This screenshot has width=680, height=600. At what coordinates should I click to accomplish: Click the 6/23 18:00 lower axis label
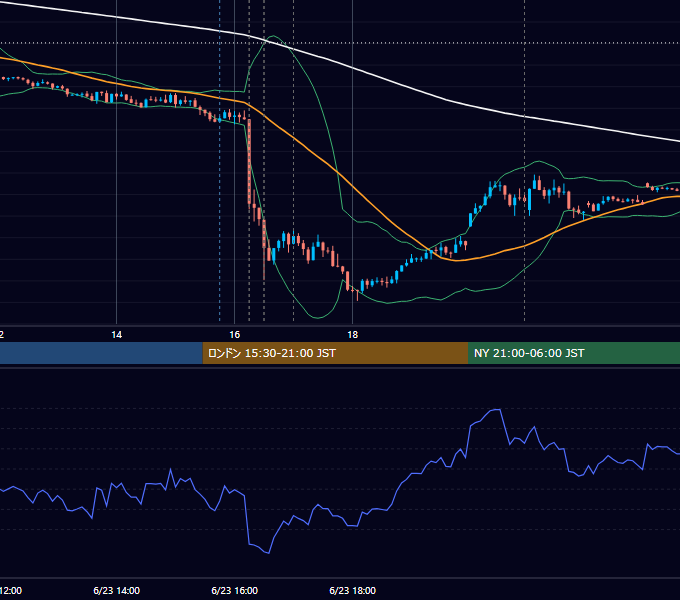(353, 590)
